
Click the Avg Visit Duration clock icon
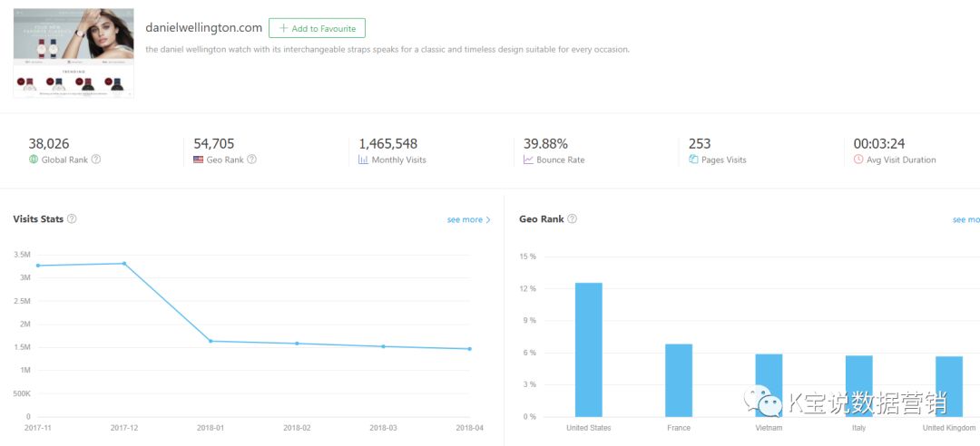click(x=858, y=160)
